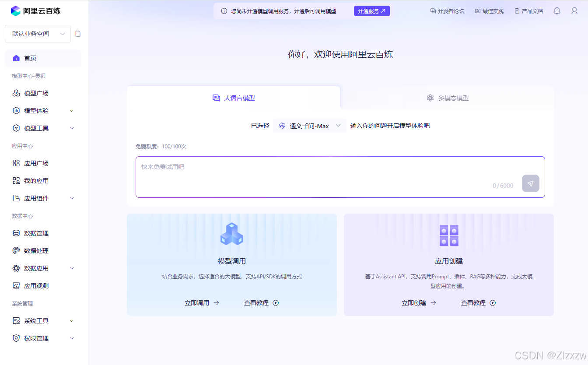Open 应用广场 in the sidebar
The height and width of the screenshot is (365, 588).
43,163
